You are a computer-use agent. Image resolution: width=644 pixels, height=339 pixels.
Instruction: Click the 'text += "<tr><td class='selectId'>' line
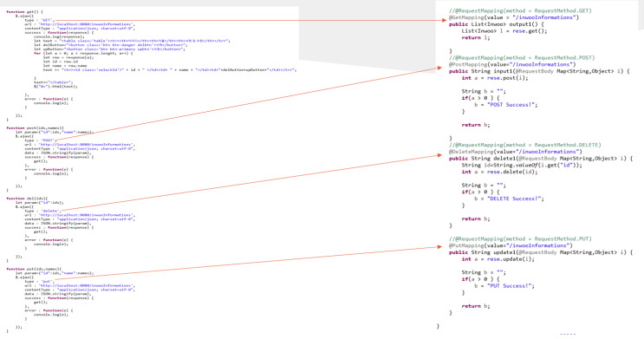[169, 70]
